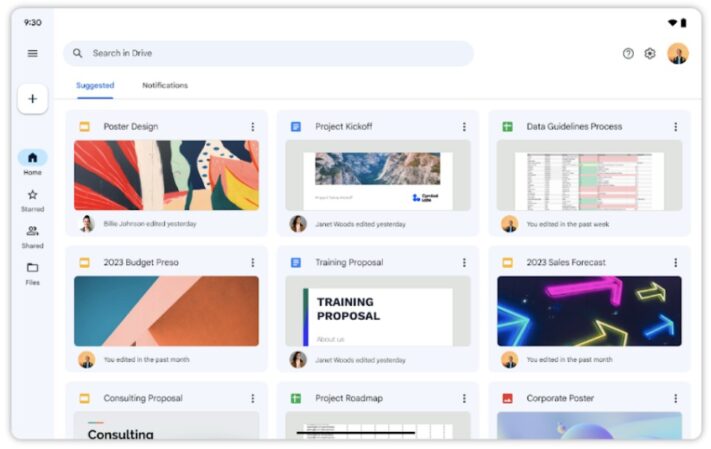Open the hamburger navigation menu
The height and width of the screenshot is (449, 711).
pos(33,54)
